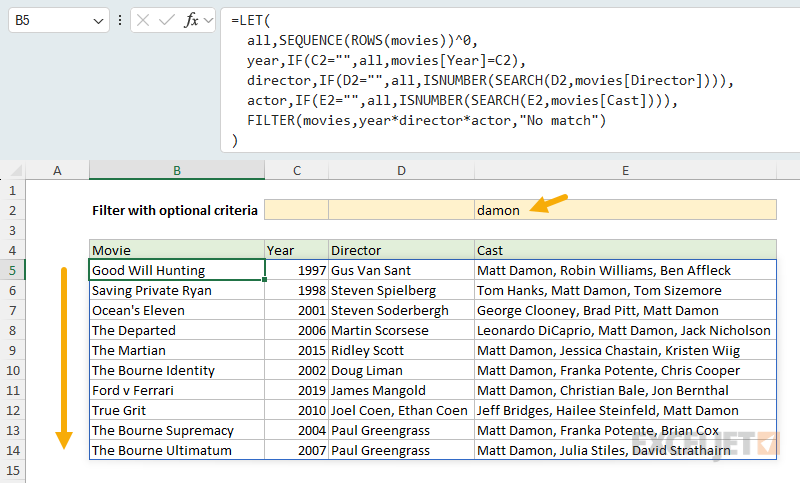Select the 'The Bourne Ultimatum' cell
This screenshot has height=483, width=800.
pos(177,450)
